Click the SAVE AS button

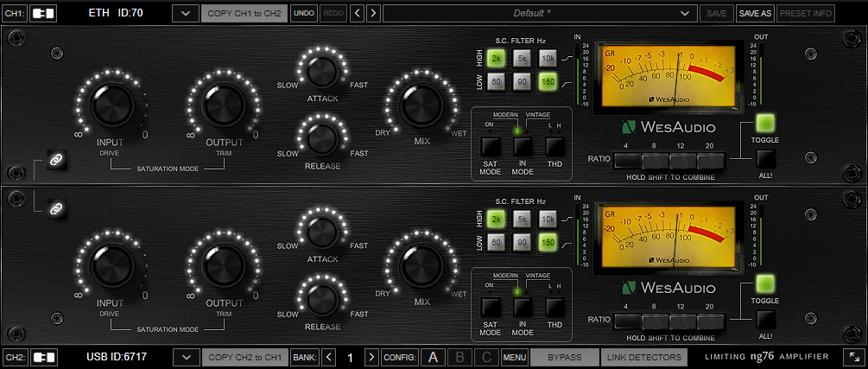pyautogui.click(x=755, y=13)
